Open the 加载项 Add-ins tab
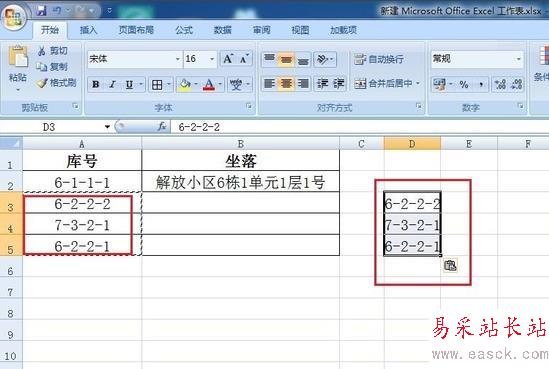549x369 pixels. point(343,30)
